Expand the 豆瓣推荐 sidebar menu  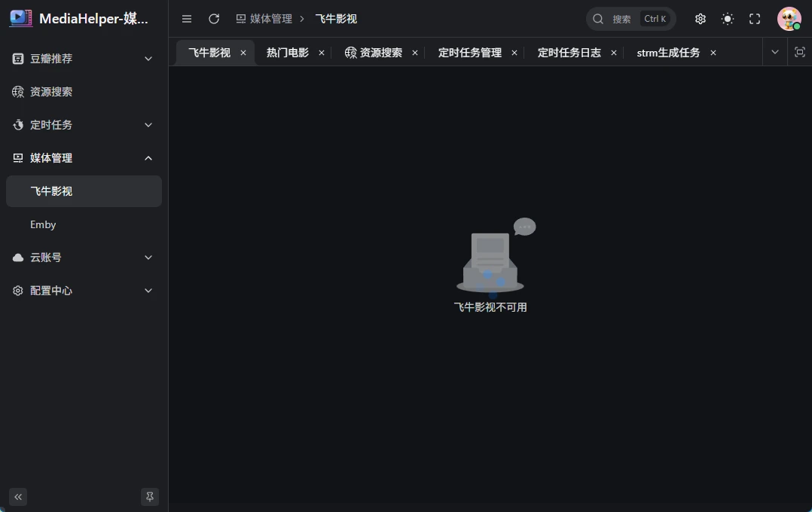point(83,59)
